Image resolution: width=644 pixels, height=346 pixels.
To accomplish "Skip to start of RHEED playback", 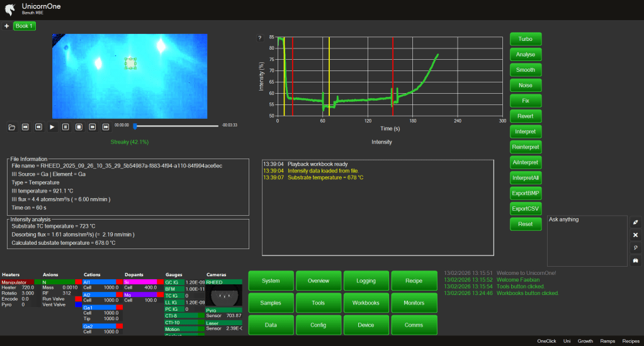I will tap(25, 127).
